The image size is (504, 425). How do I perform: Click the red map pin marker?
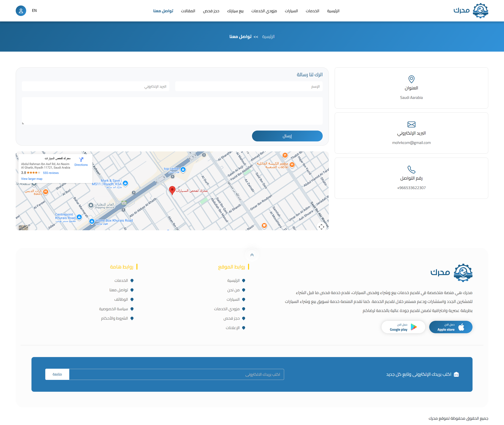pyautogui.click(x=172, y=190)
